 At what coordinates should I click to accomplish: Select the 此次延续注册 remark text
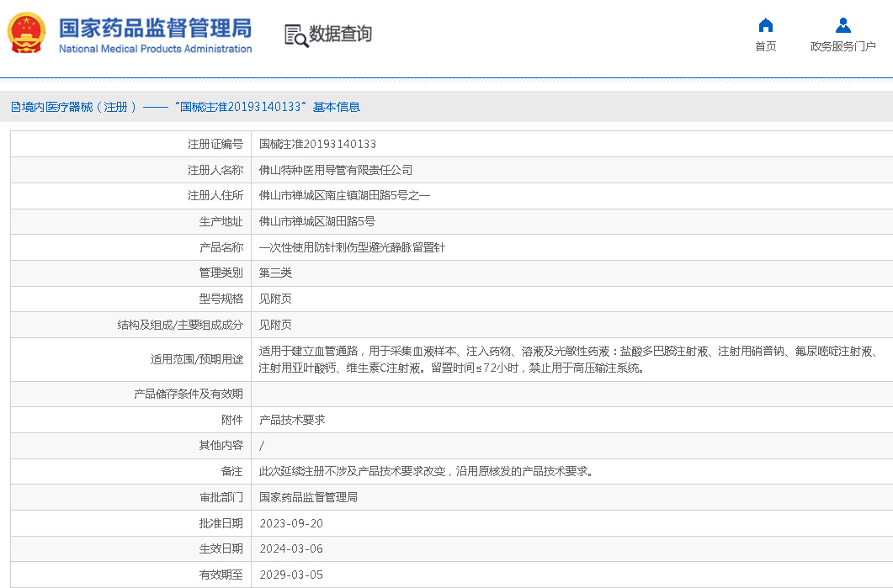pyautogui.click(x=425, y=471)
